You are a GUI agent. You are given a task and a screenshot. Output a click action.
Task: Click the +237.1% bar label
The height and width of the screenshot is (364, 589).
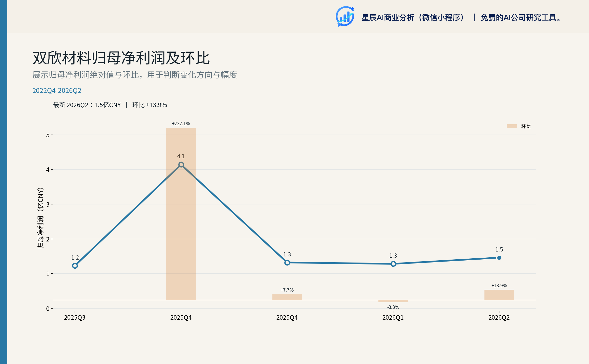tap(181, 124)
